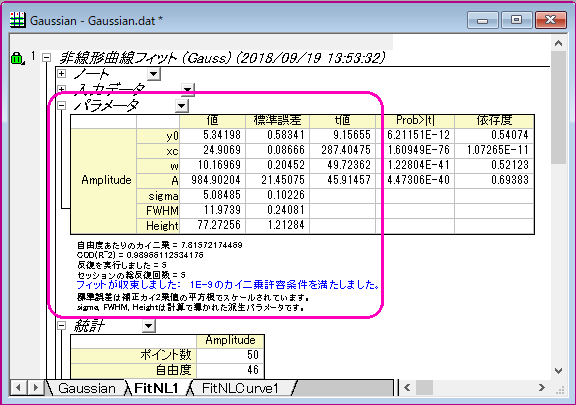Click the sigma value 5.08485
The width and height of the screenshot is (576, 405).
(212, 196)
